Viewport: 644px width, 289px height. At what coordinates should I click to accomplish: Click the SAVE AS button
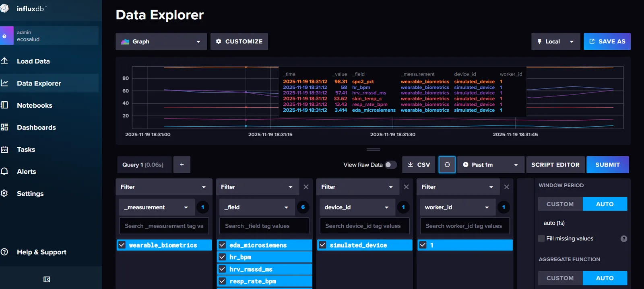pos(607,41)
